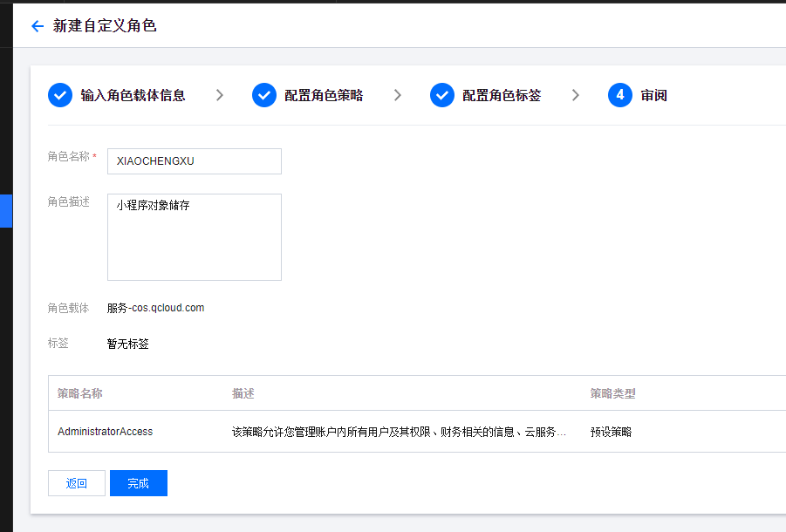The image size is (786, 532).
Task: Open the 配置角色标签 step label
Action: click(x=502, y=95)
